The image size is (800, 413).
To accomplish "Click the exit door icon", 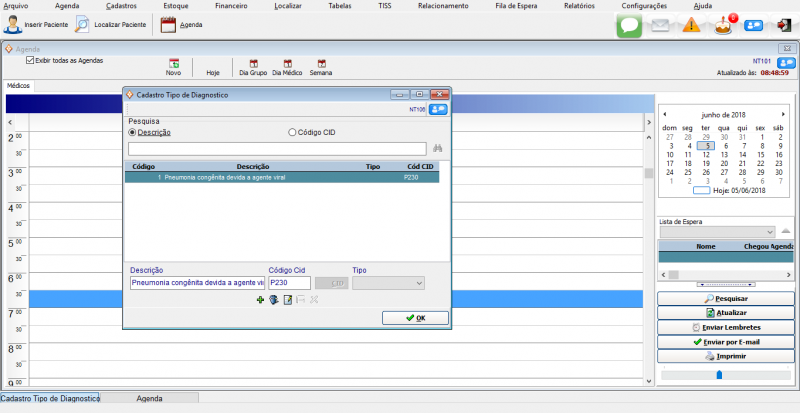I will click(783, 26).
